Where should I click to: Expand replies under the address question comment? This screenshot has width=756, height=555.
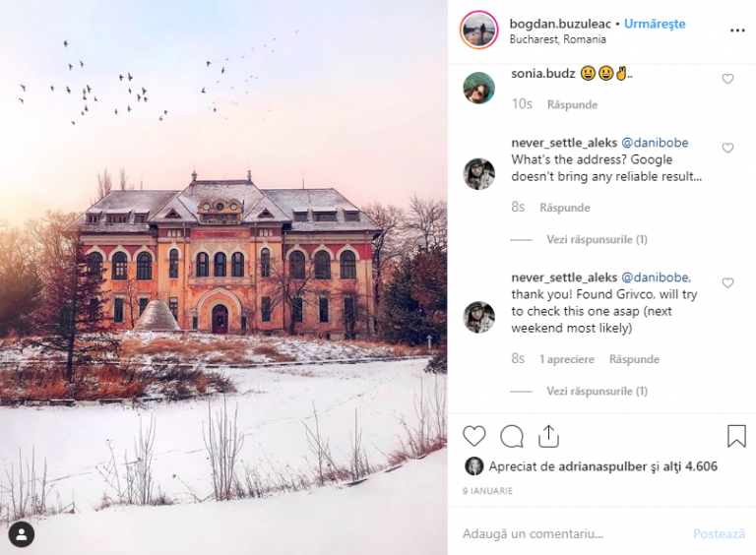coord(597,239)
